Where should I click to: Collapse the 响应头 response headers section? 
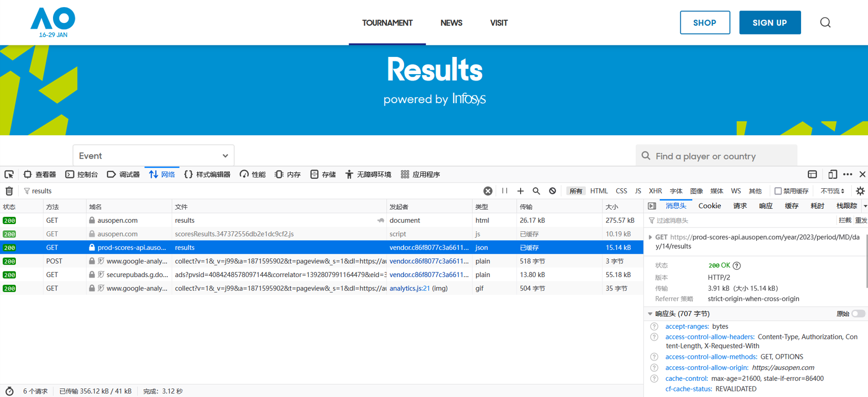click(650, 314)
